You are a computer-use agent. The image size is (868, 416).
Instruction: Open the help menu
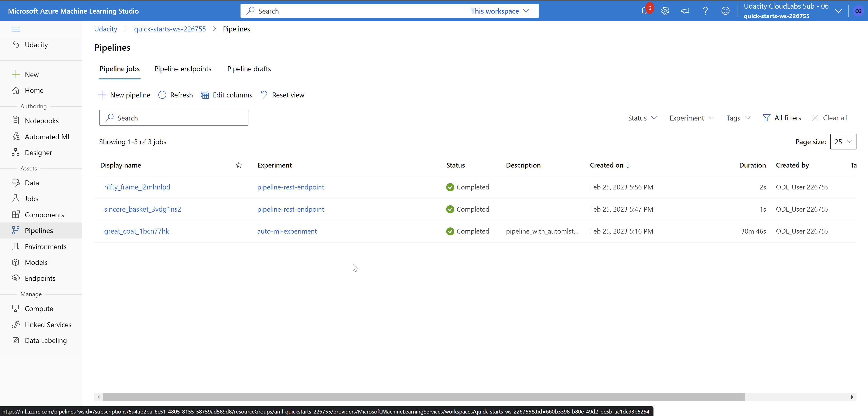click(705, 11)
